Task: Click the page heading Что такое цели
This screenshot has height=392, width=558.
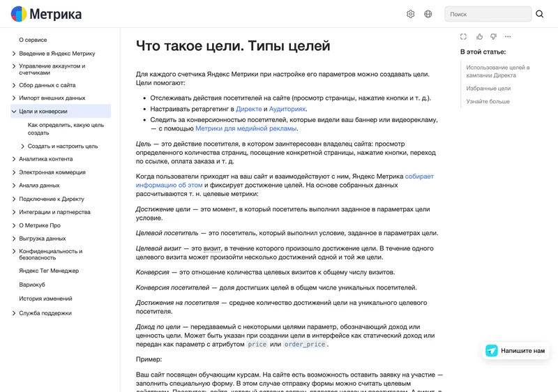Action: pyautogui.click(x=233, y=45)
